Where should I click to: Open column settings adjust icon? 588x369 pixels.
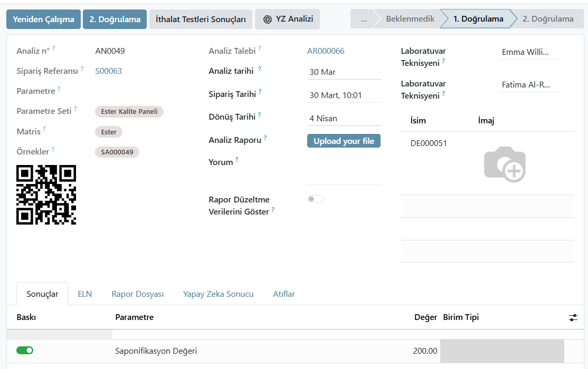coord(573,317)
